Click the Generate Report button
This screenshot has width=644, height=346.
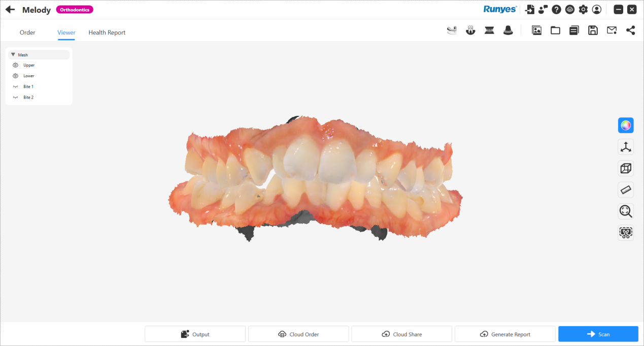(x=505, y=334)
